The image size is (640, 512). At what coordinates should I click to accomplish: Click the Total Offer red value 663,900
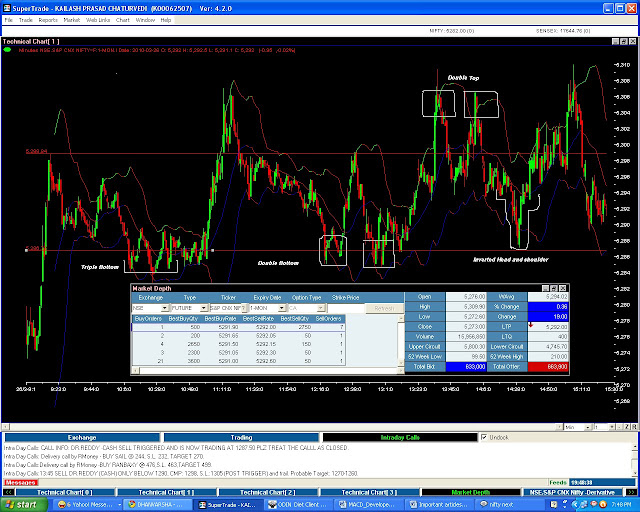click(x=548, y=367)
